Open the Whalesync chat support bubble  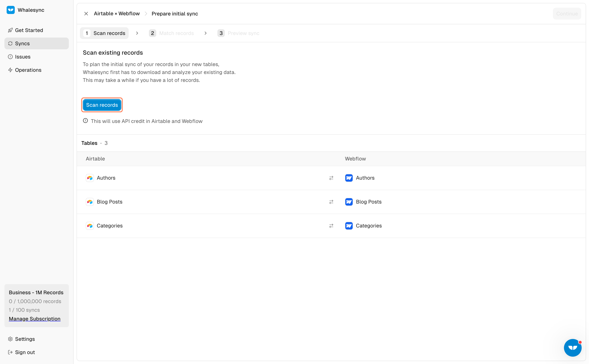point(573,348)
